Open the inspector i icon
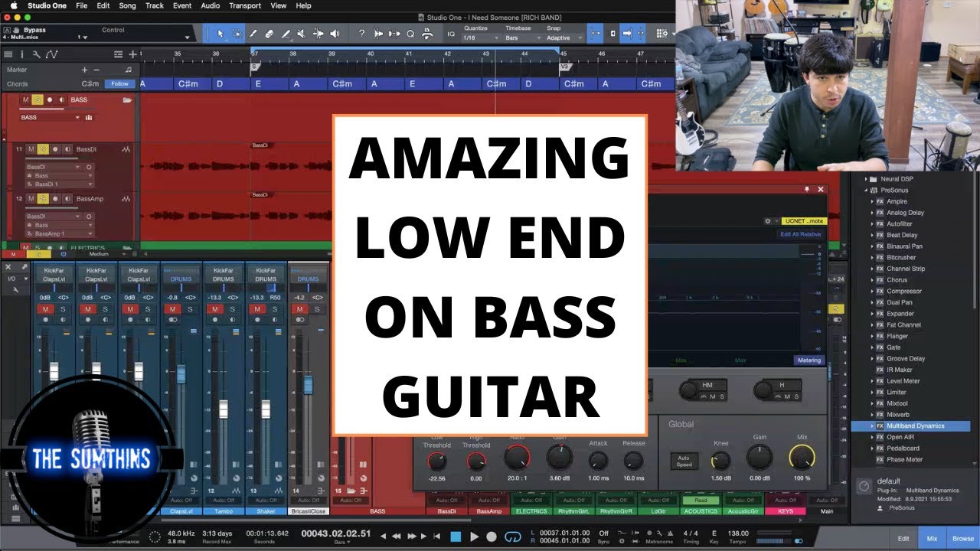 (x=22, y=54)
